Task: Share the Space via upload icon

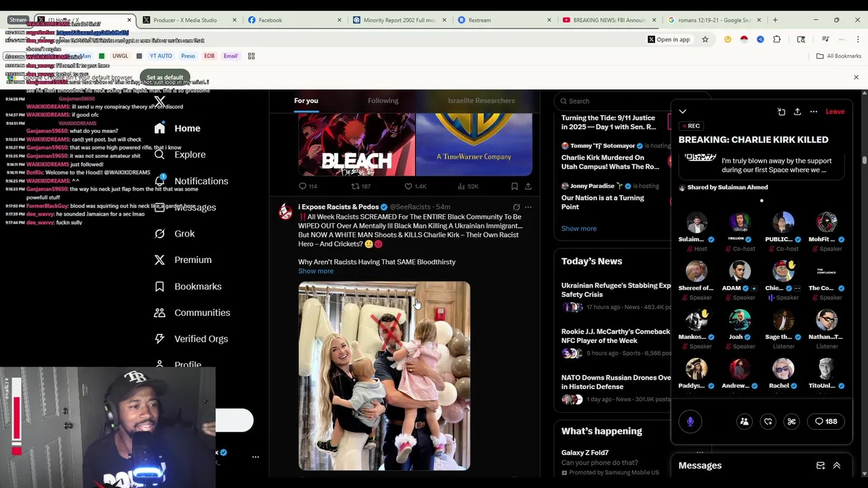Action: point(797,112)
